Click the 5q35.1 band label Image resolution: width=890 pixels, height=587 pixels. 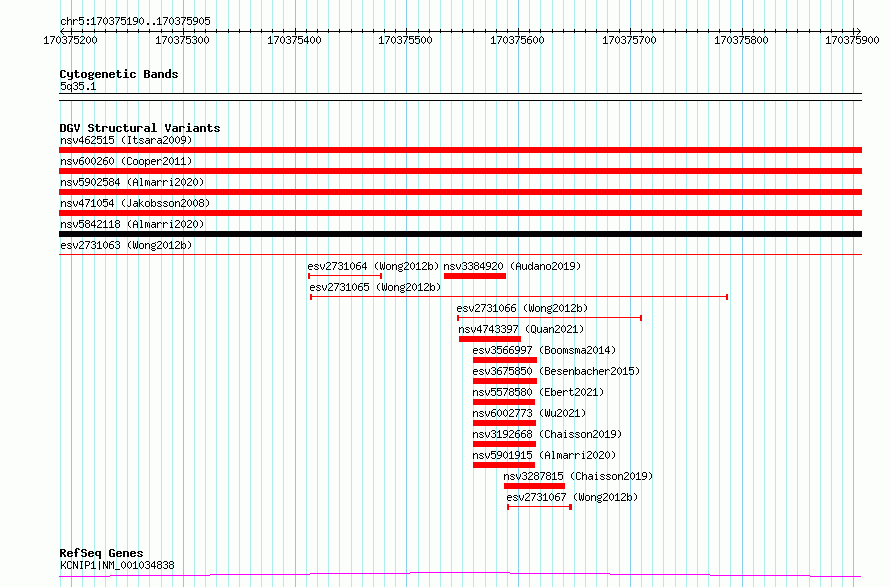(78, 86)
